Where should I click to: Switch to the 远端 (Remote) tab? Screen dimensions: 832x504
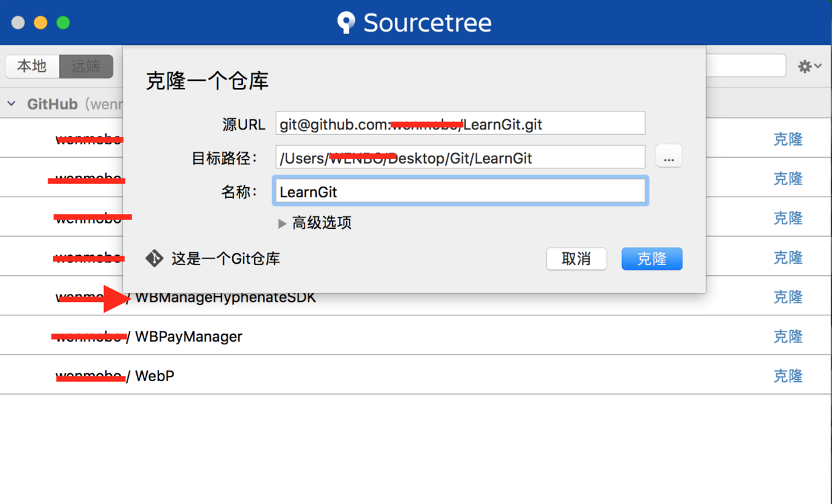(x=86, y=66)
